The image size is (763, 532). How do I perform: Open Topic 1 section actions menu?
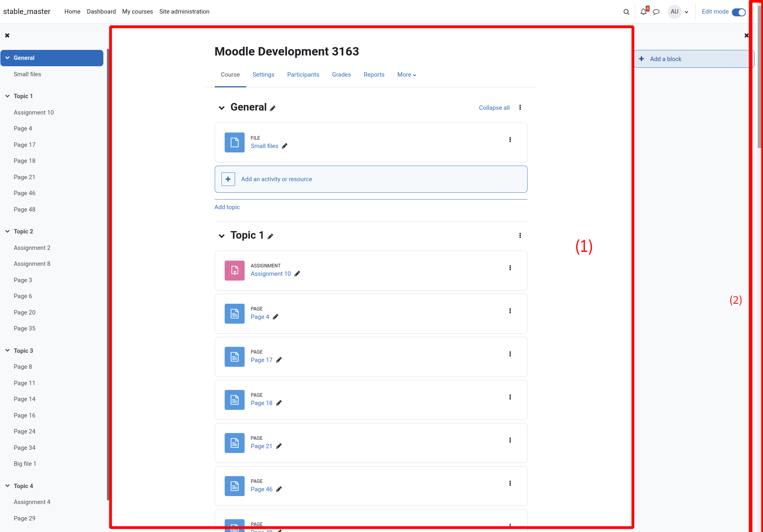point(520,235)
